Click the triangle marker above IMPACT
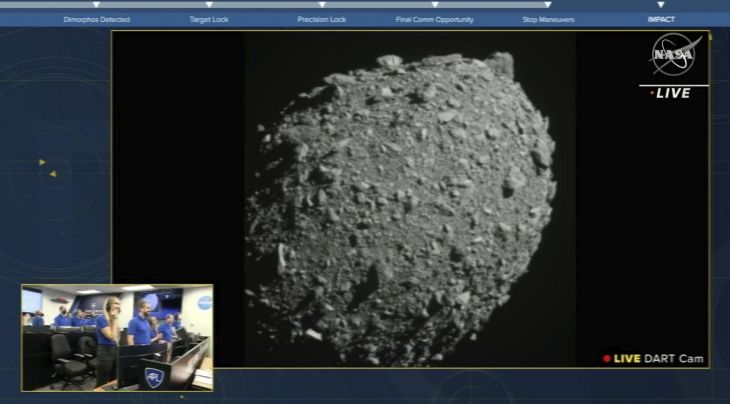Image resolution: width=730 pixels, height=404 pixels. (660, 5)
